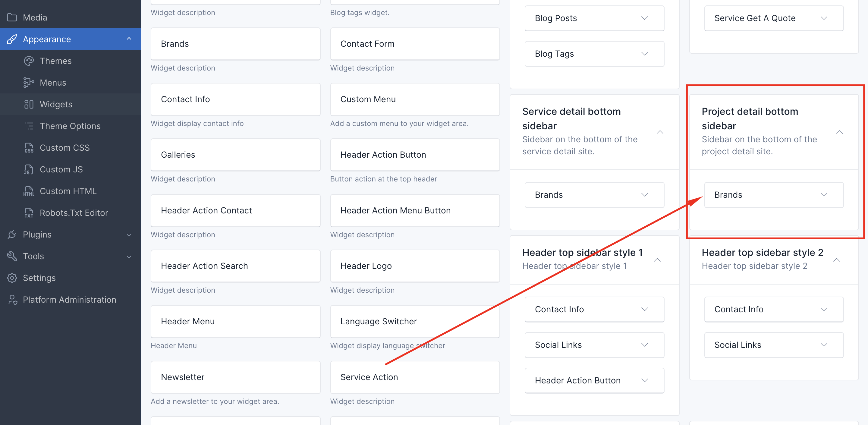Click the Custom HTML file icon
This screenshot has height=425, width=868.
coord(29,191)
